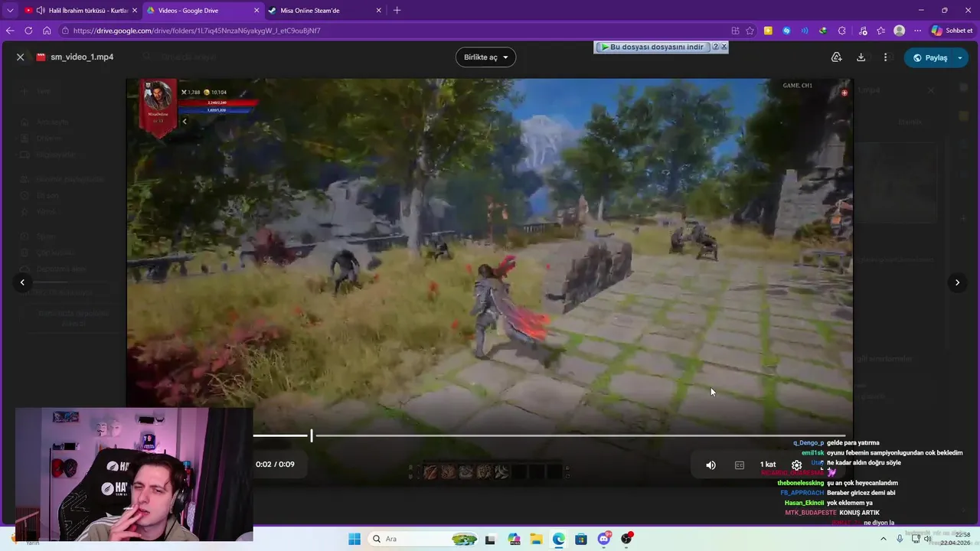Seek on the video progress bar
This screenshot has width=980, height=551.
pyautogui.click(x=550, y=435)
